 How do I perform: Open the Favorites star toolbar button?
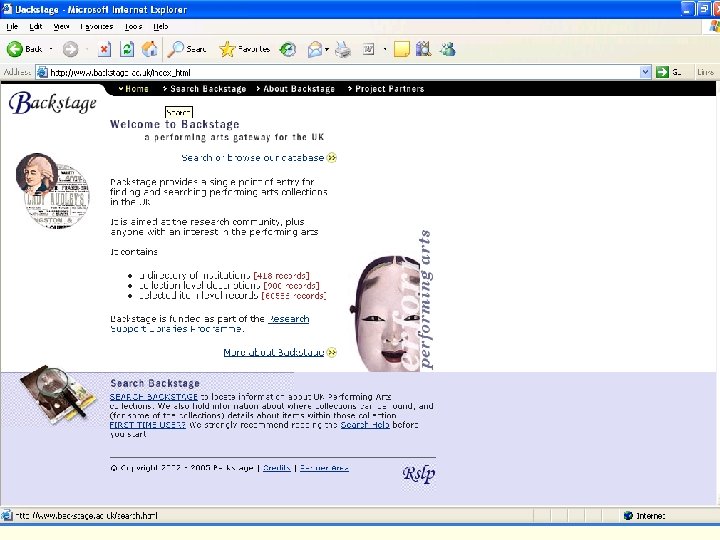pyautogui.click(x=244, y=49)
